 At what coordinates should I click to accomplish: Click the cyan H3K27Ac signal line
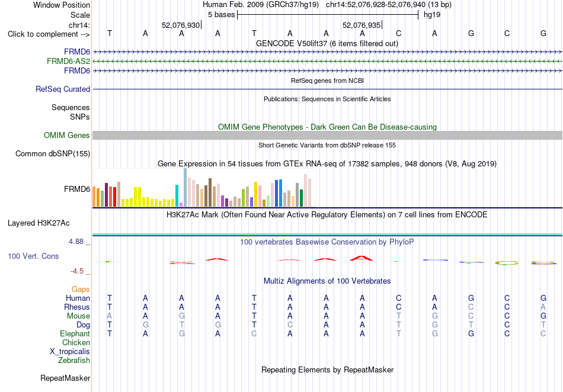(x=327, y=234)
